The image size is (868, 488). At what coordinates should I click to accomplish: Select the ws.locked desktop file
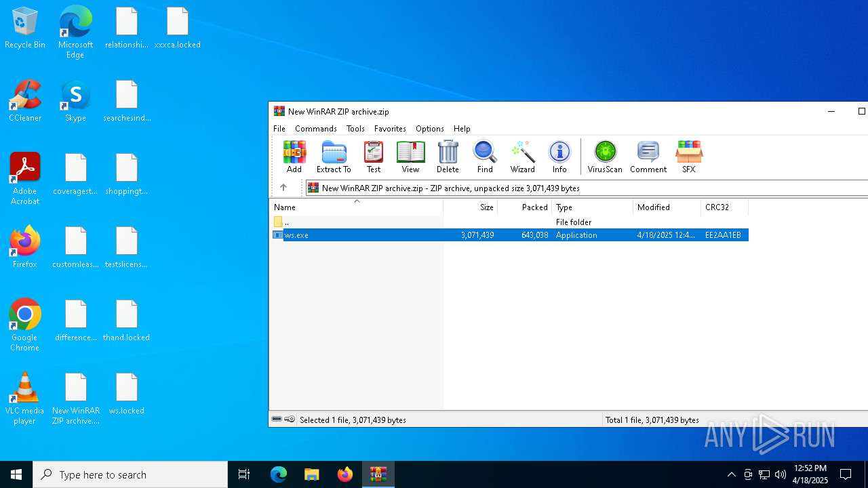point(127,394)
